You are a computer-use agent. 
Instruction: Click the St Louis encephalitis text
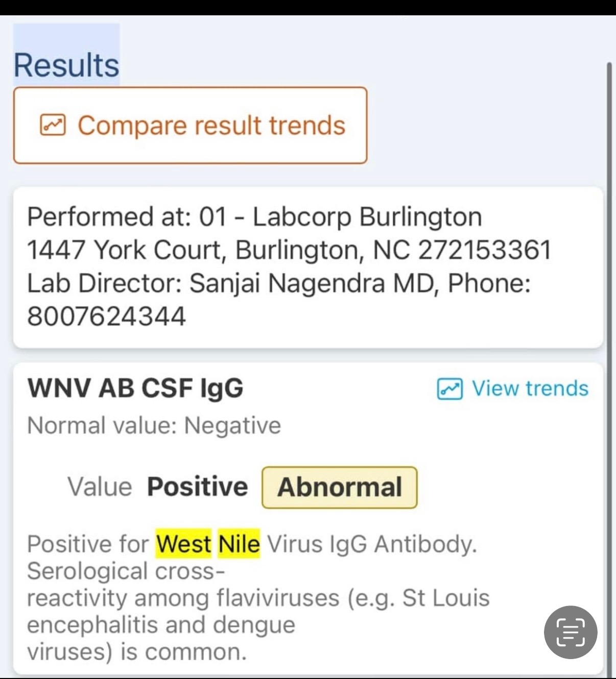click(445, 598)
